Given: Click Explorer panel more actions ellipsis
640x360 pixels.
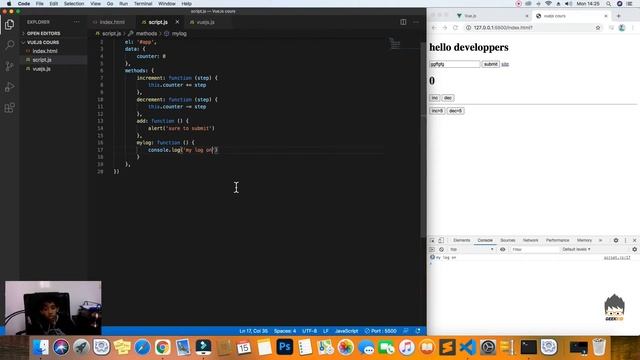Looking at the screenshot, I should pos(76,22).
